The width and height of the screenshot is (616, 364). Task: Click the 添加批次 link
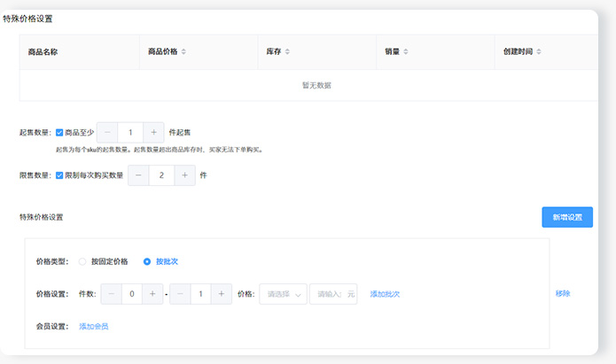coord(385,294)
